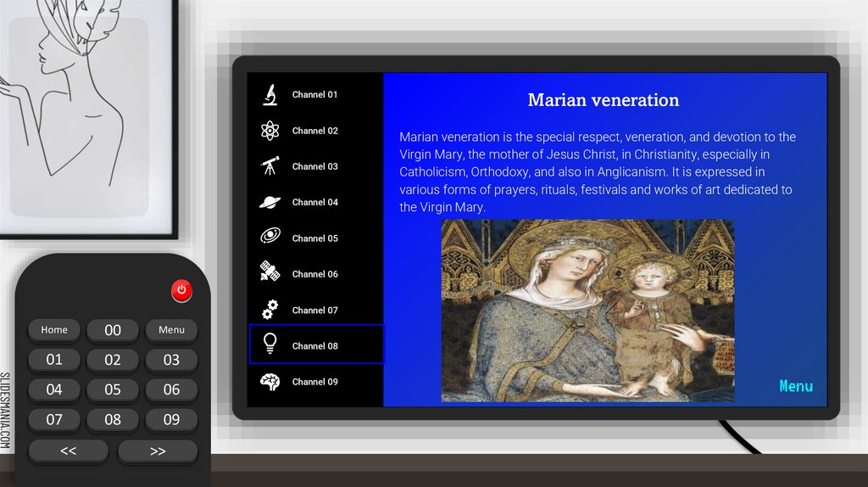Tap remote button 02
Viewport: 868px width, 487px height.
(113, 360)
